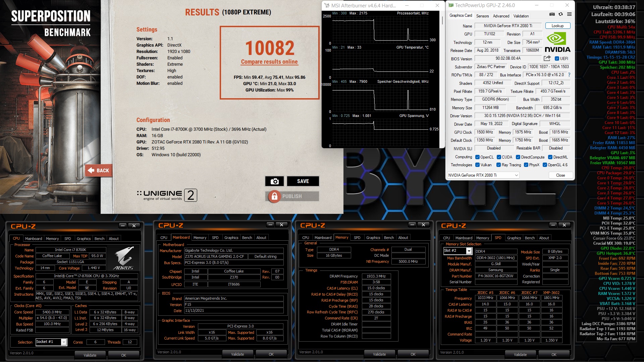Toggle the UEFI checkbox
The height and width of the screenshot is (362, 644).
(557, 59)
